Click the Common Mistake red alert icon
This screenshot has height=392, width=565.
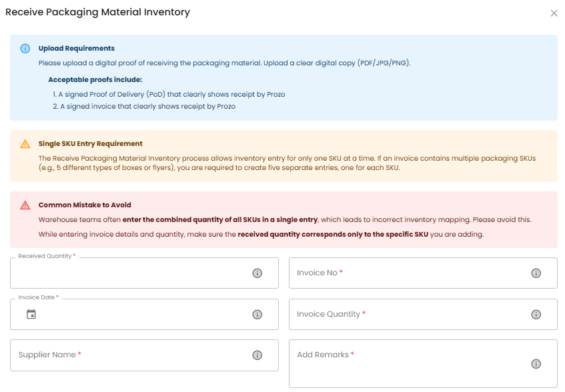pyautogui.click(x=25, y=205)
